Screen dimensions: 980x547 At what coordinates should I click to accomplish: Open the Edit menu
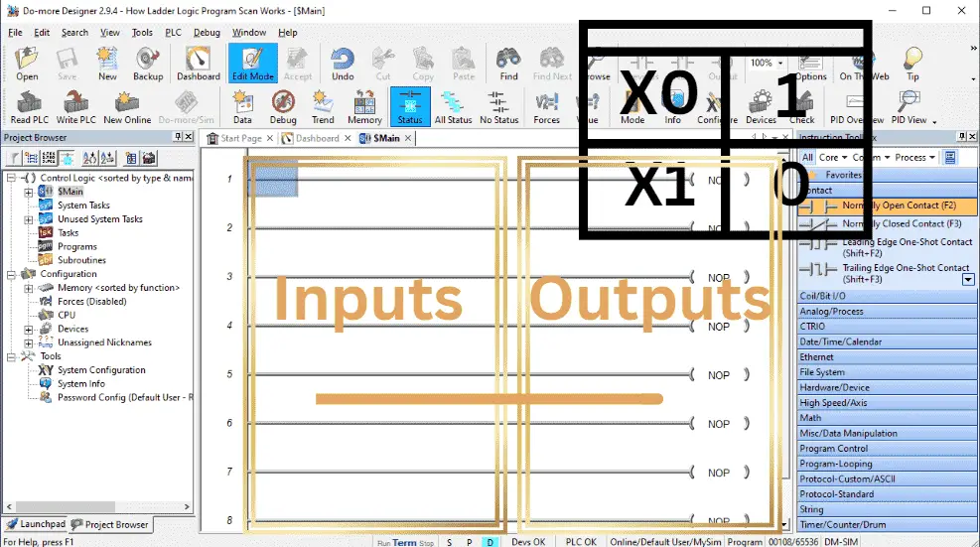pos(42,33)
